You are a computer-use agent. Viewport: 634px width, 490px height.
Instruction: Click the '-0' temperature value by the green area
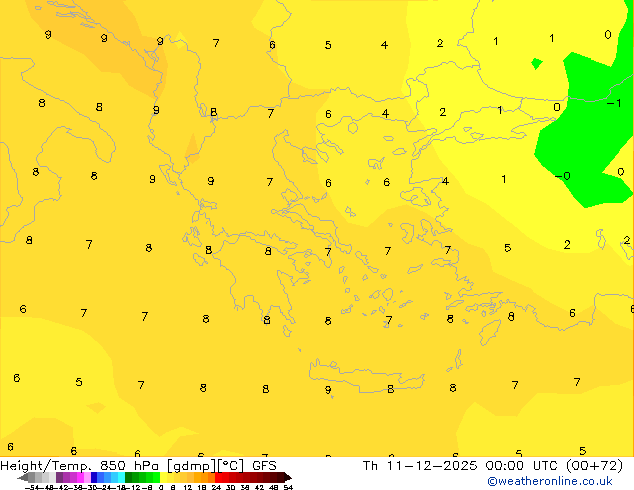pyautogui.click(x=562, y=176)
